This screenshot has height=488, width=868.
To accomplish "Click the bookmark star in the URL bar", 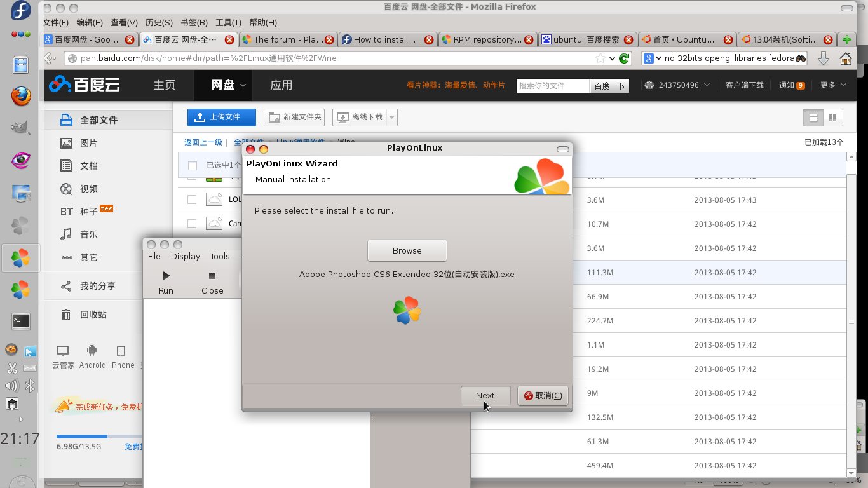I will coord(600,58).
